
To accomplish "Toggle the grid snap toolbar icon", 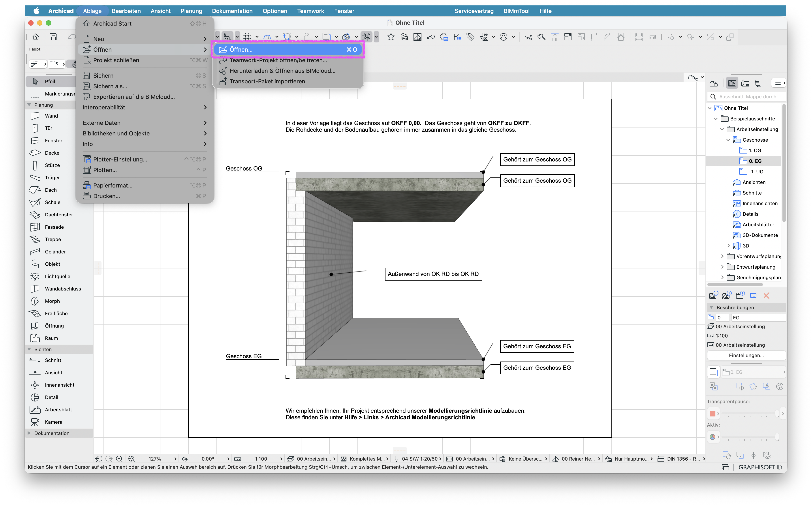I will click(247, 37).
